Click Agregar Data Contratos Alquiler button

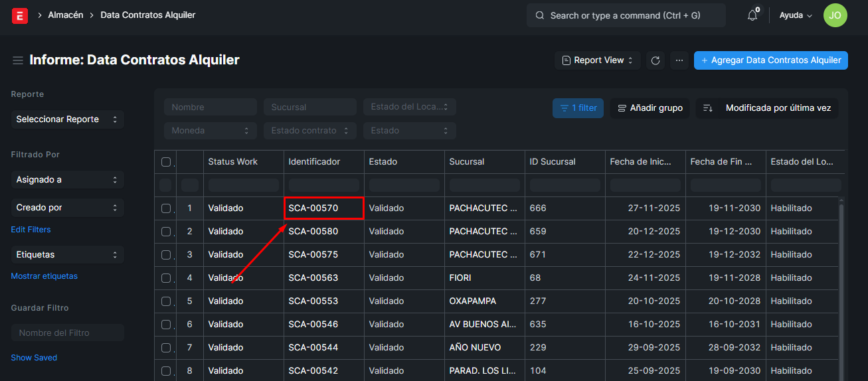(x=770, y=60)
